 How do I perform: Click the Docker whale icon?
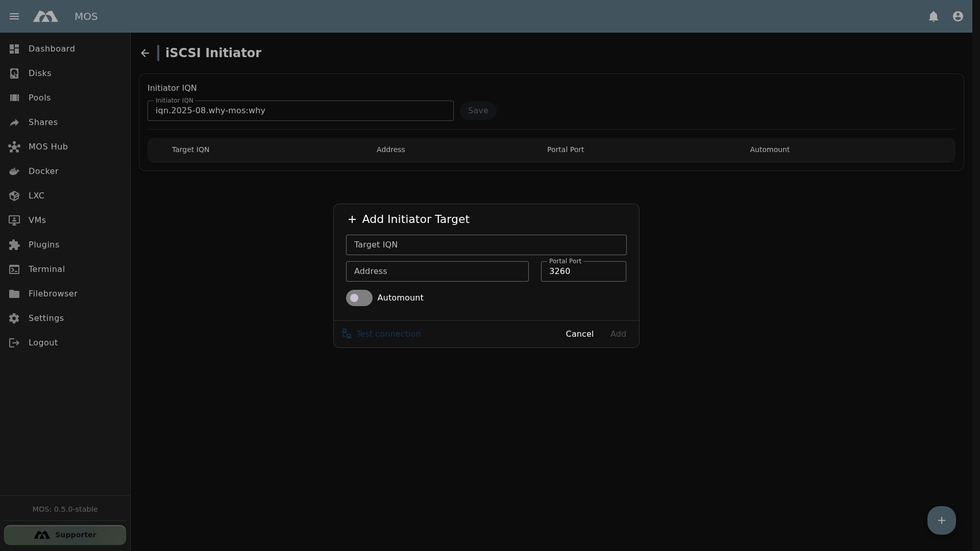14,171
